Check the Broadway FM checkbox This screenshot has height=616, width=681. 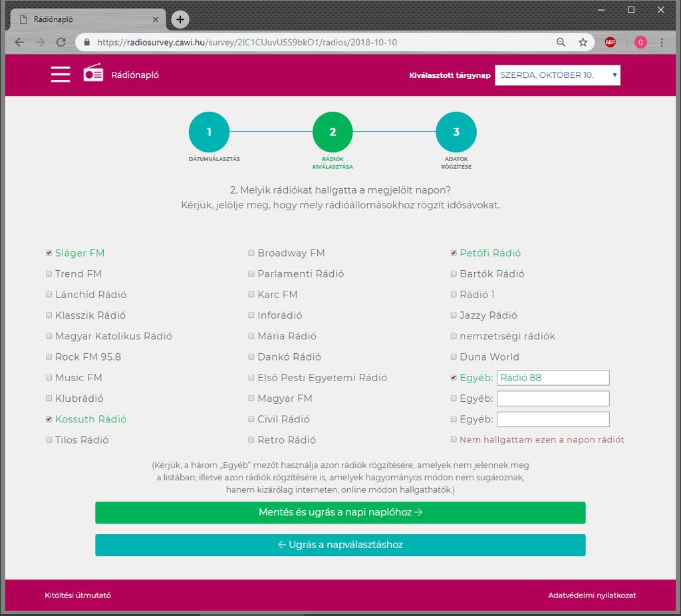pyautogui.click(x=251, y=253)
